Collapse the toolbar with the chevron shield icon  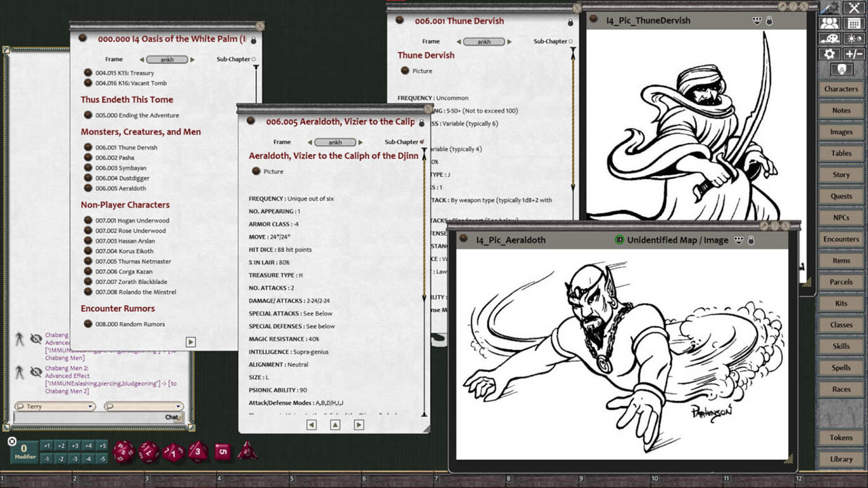click(x=842, y=69)
